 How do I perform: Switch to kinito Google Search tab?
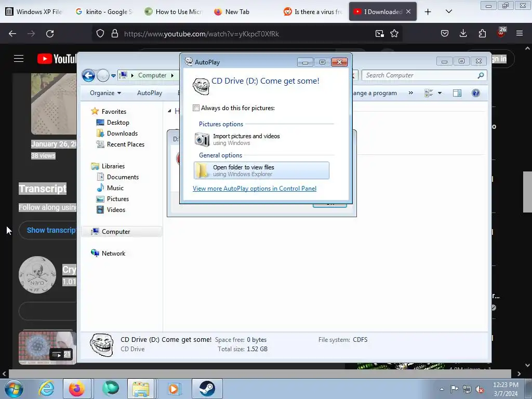pyautogui.click(x=104, y=11)
